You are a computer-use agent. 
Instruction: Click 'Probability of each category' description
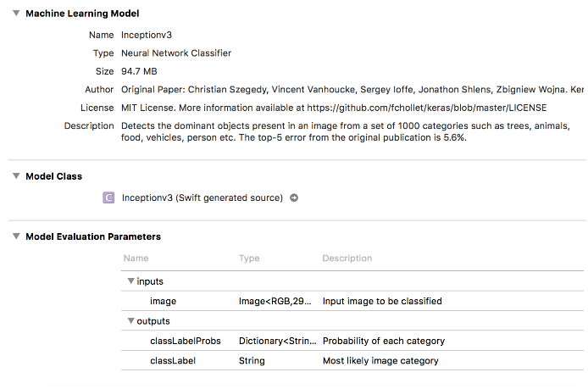[384, 341]
